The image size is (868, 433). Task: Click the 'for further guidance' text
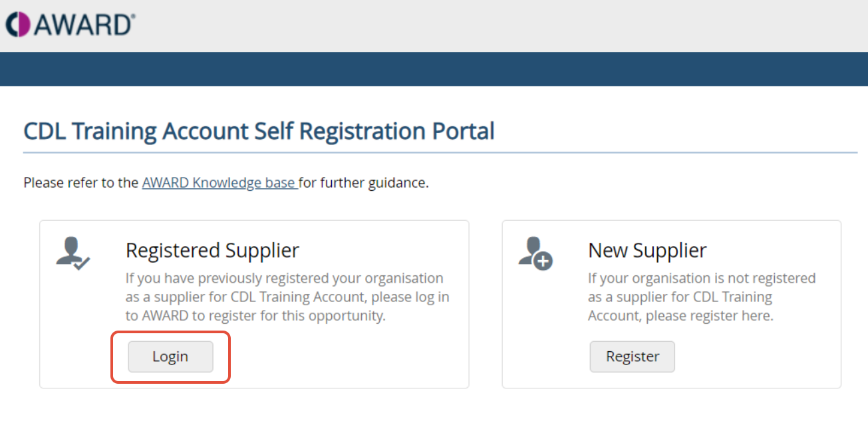click(x=363, y=182)
